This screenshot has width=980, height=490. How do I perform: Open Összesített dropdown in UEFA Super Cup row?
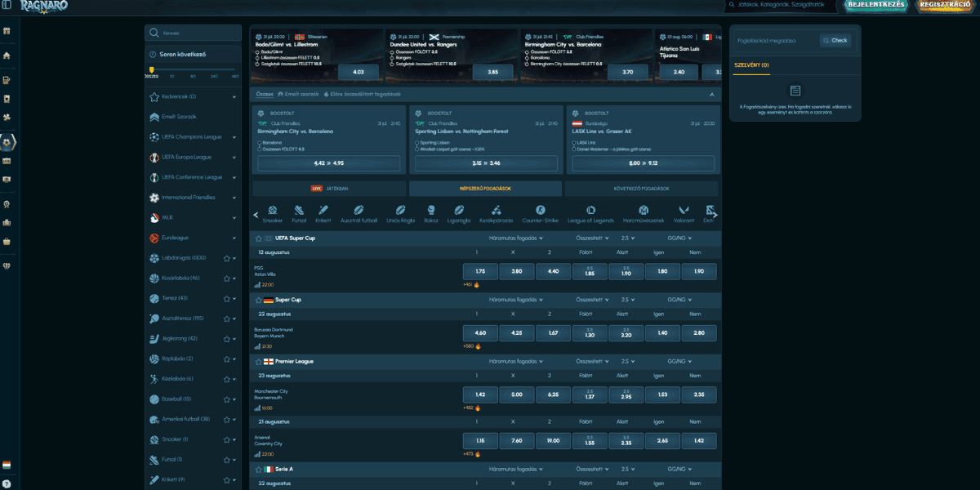[x=592, y=238]
